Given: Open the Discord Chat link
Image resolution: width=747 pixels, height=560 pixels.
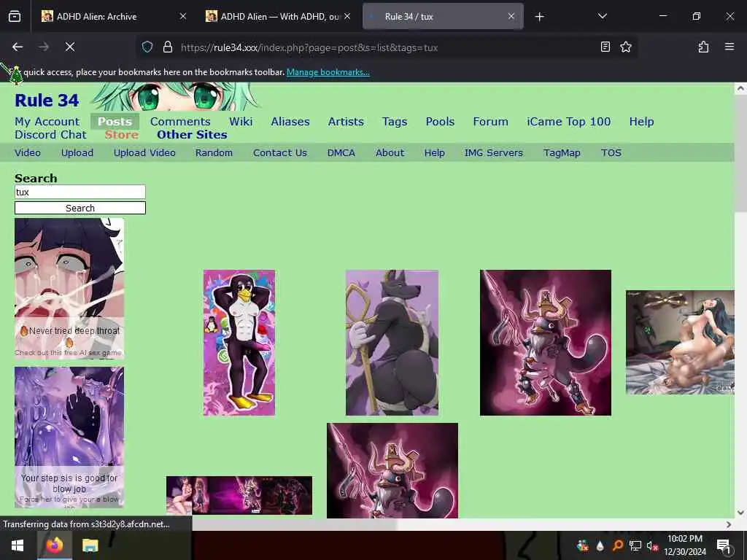Looking at the screenshot, I should [x=50, y=135].
